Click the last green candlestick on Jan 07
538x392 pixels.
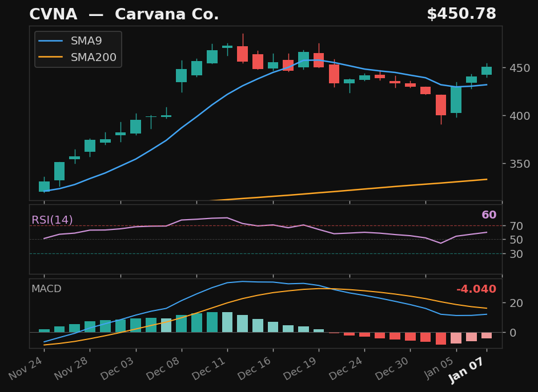tap(487, 71)
